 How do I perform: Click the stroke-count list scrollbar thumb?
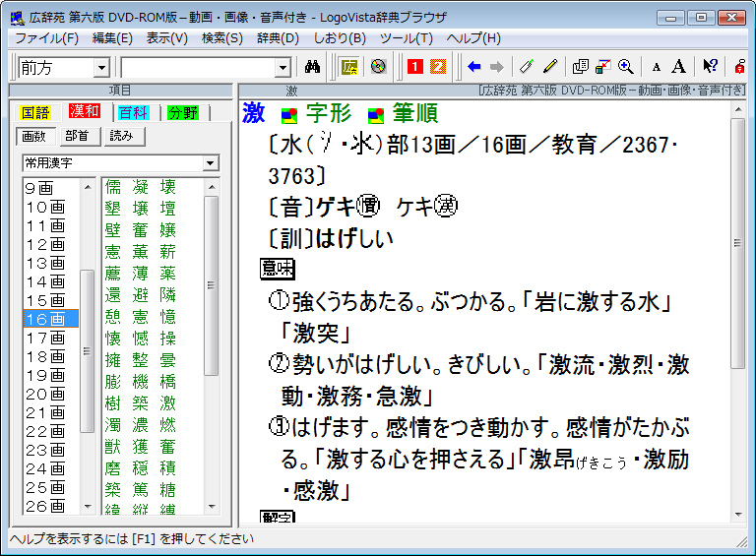[x=88, y=351]
